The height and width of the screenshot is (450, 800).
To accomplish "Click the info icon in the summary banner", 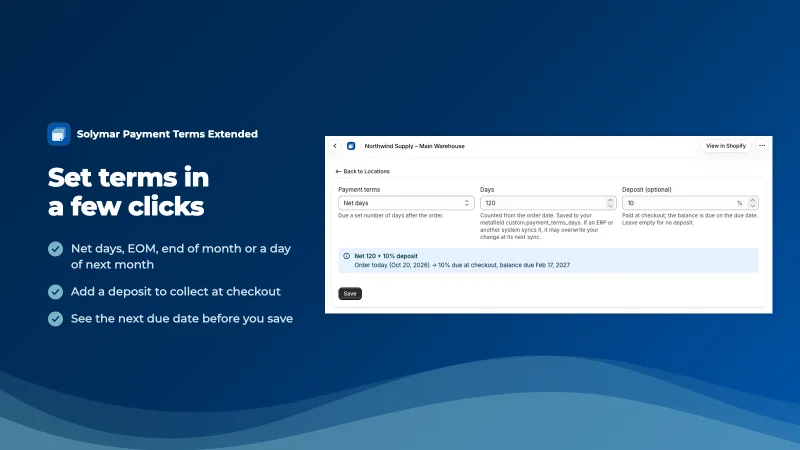I will tap(346, 256).
